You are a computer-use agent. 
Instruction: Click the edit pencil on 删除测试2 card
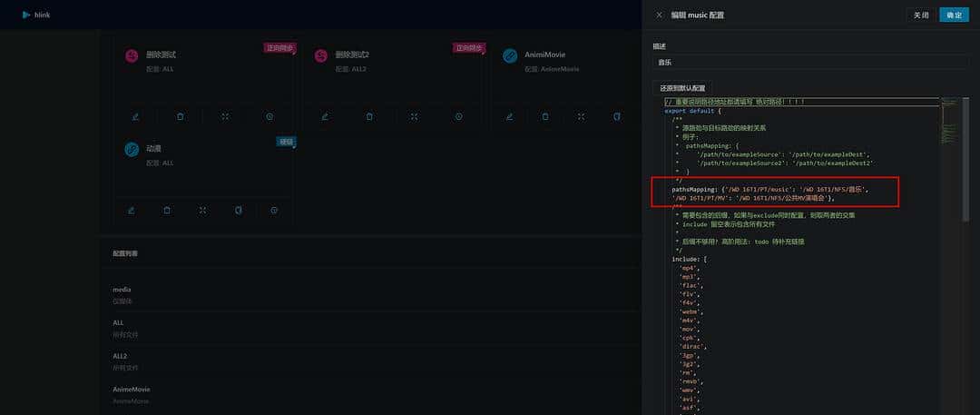point(324,116)
